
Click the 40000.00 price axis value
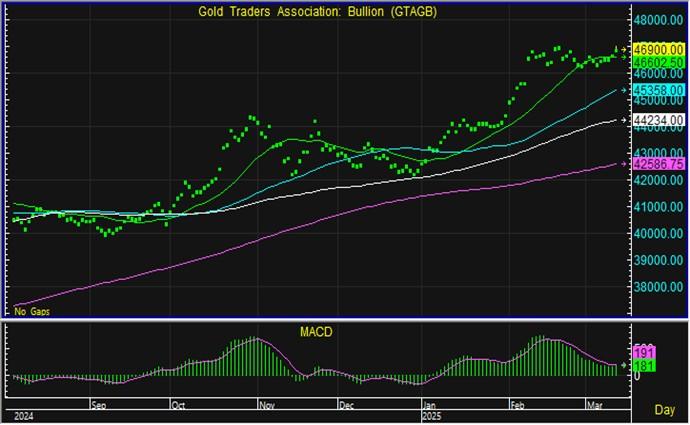658,234
